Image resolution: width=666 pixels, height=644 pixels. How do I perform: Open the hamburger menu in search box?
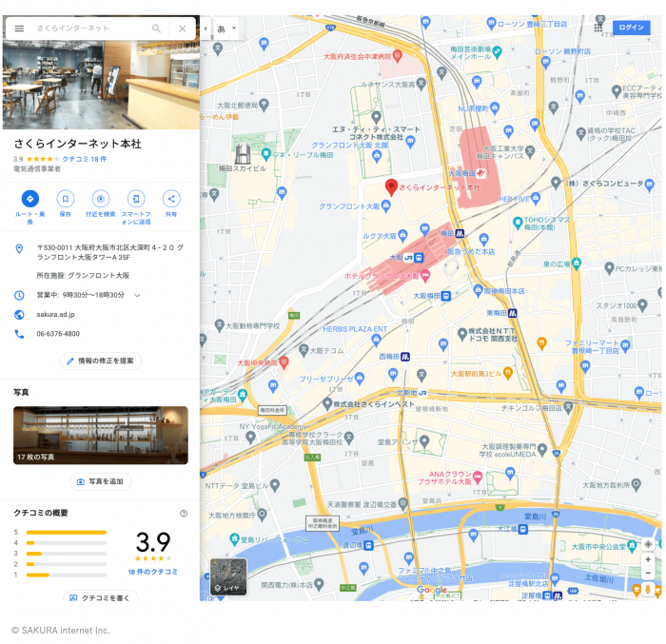coord(19,29)
